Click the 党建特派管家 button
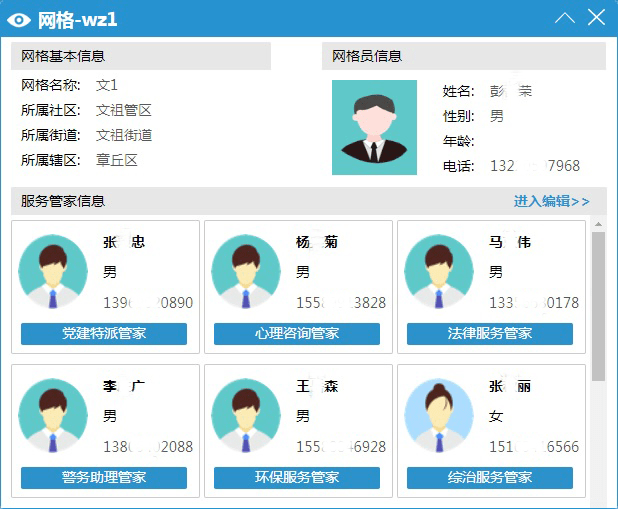 tap(104, 333)
